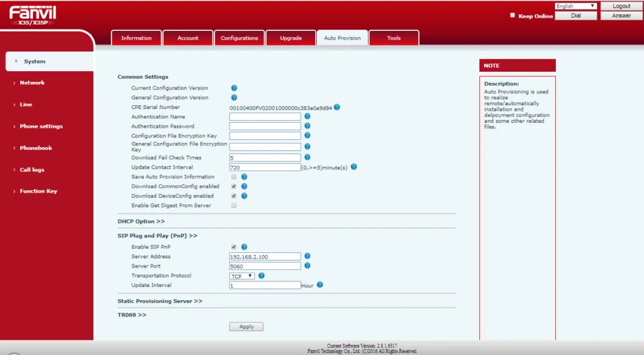
Task: Enable Save Auto Provision Information checkbox
Action: tap(234, 177)
